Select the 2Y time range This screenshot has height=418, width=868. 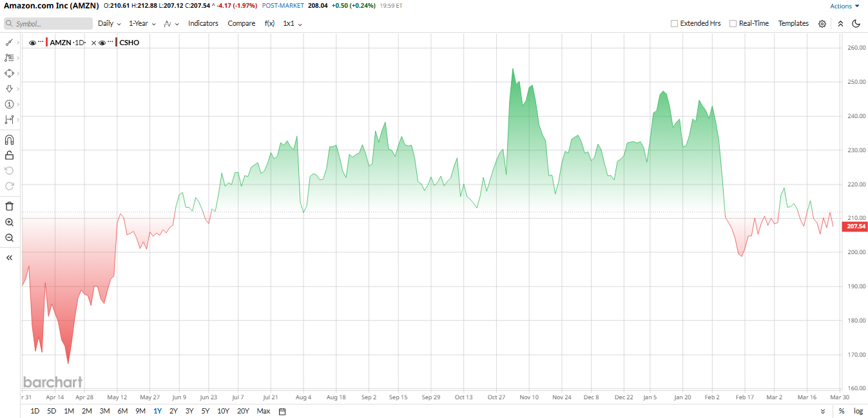173,411
